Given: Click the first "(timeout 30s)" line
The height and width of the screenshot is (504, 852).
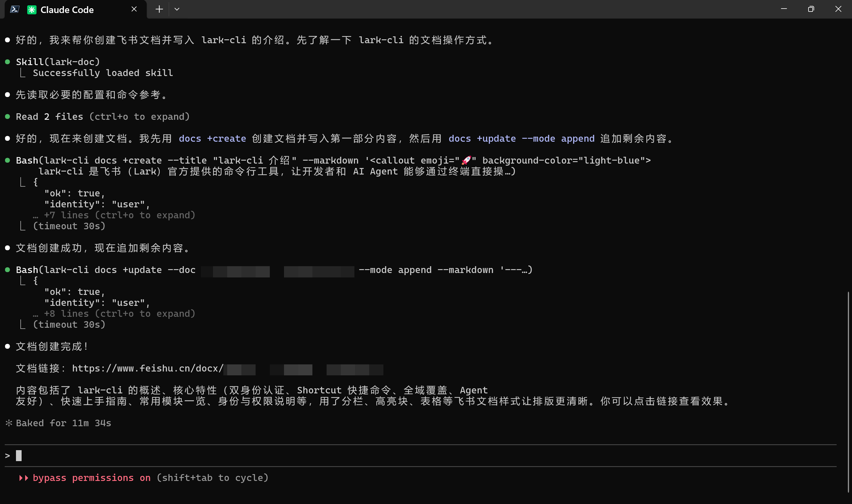Looking at the screenshot, I should pyautogui.click(x=69, y=226).
